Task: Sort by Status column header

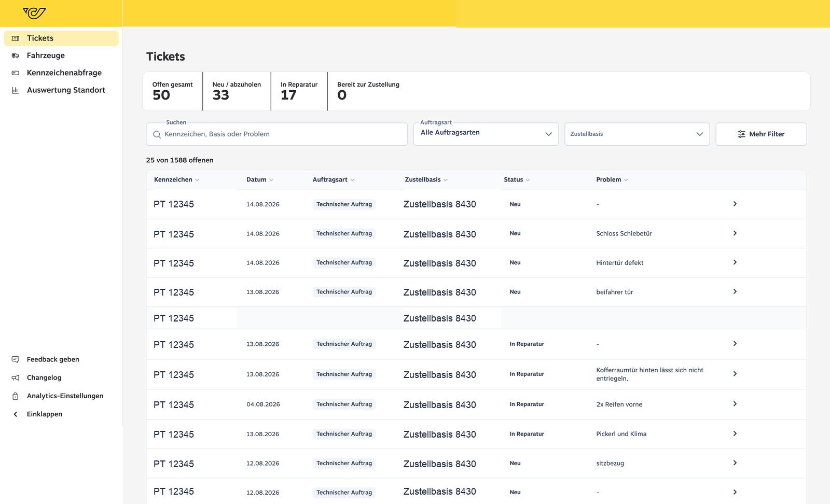Action: [517, 180]
